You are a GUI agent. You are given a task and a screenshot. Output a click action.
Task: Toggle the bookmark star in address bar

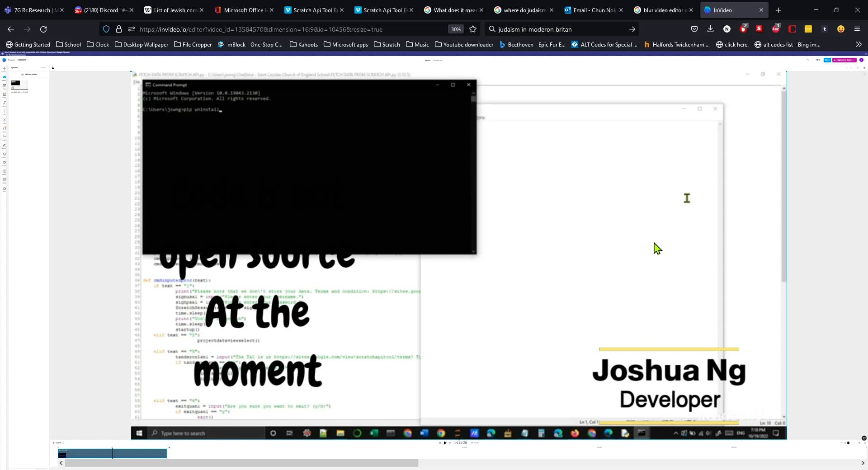coord(473,29)
